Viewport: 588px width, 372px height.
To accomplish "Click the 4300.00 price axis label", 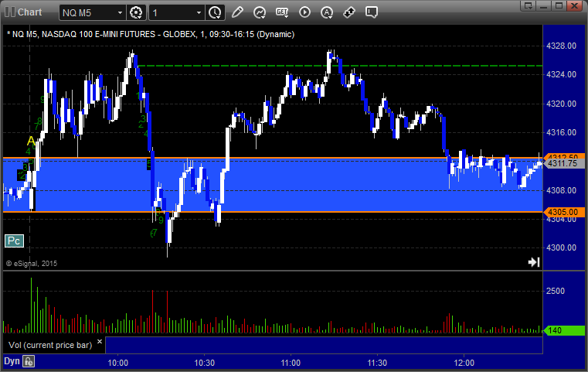I will pos(562,247).
